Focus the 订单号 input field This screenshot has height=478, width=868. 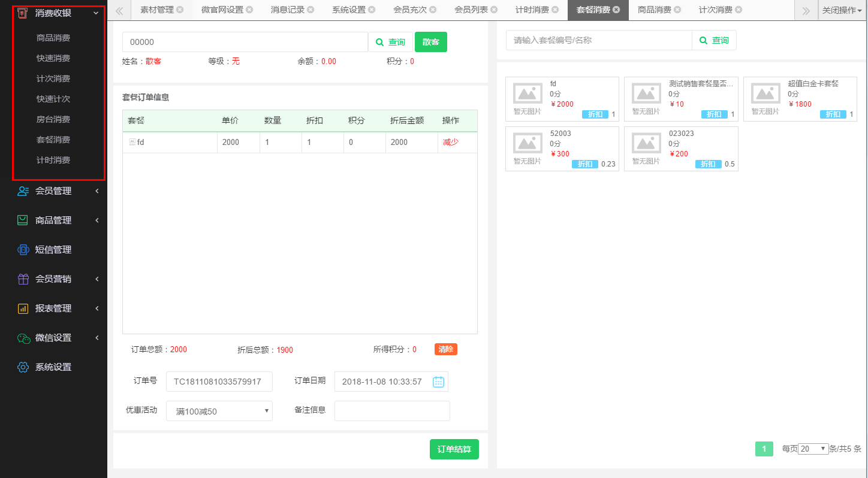click(219, 382)
